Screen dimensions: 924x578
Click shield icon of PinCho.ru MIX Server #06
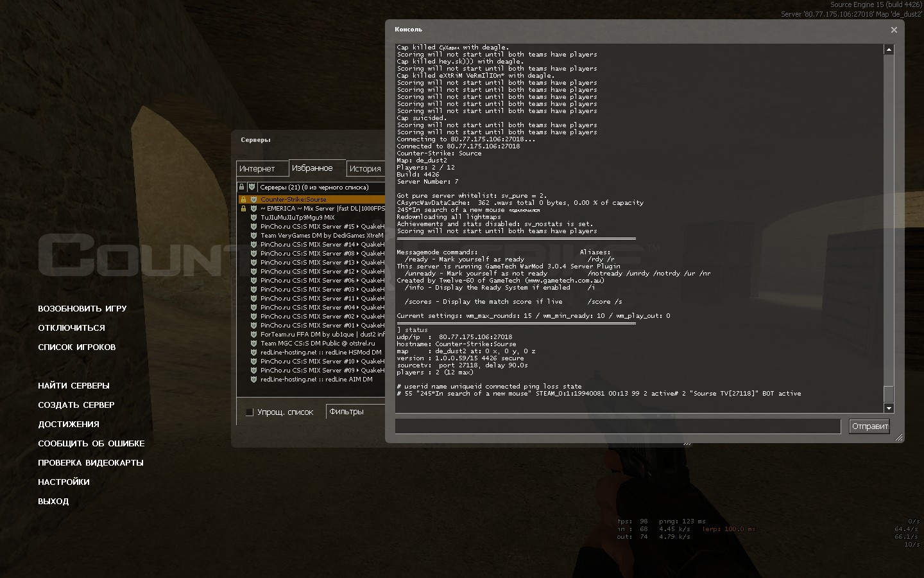click(253, 281)
